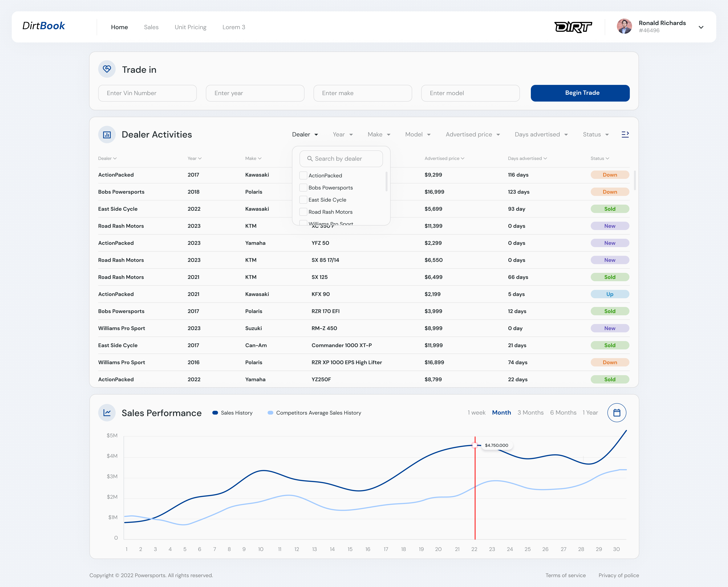Click the Sales History legend swatch
The height and width of the screenshot is (587, 728).
(x=215, y=413)
